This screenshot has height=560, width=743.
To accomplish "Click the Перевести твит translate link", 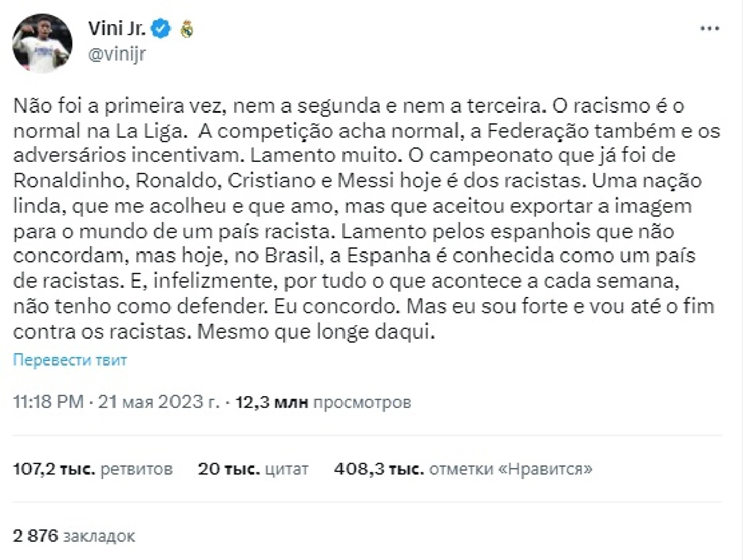I will point(70,360).
